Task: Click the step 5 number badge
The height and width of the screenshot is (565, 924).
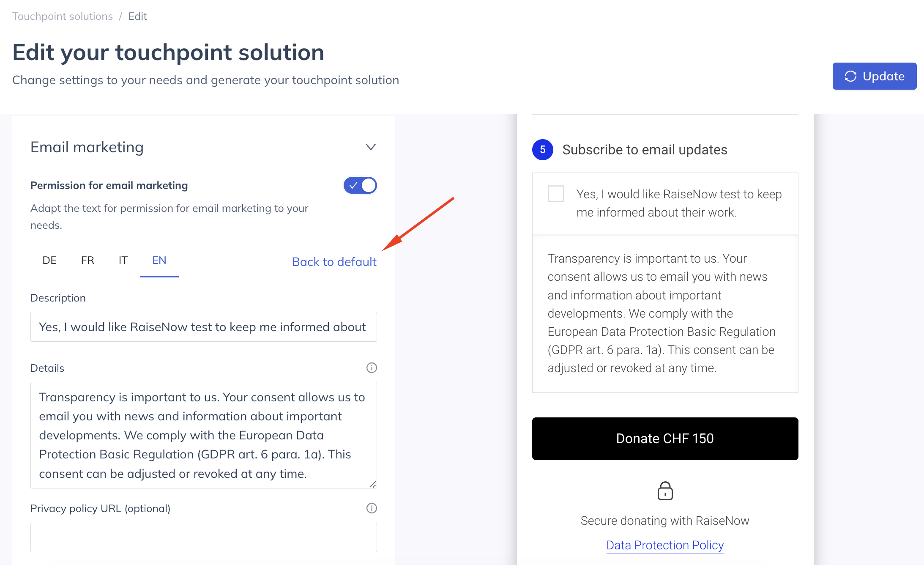Action: coord(543,149)
